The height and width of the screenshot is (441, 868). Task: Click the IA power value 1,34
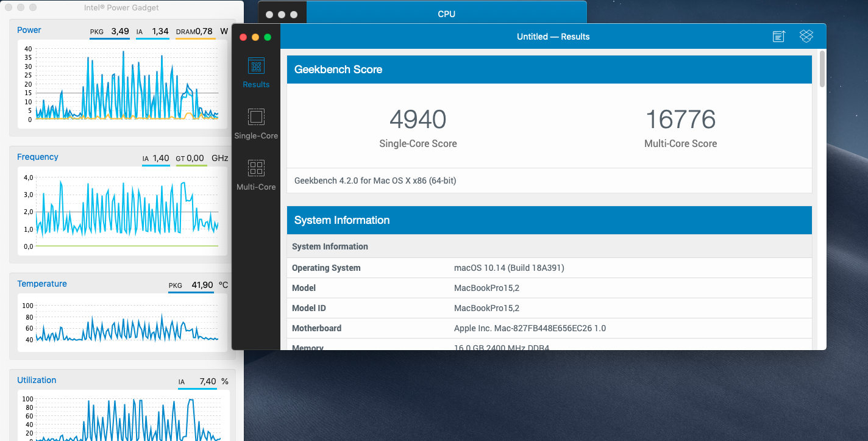coord(160,31)
